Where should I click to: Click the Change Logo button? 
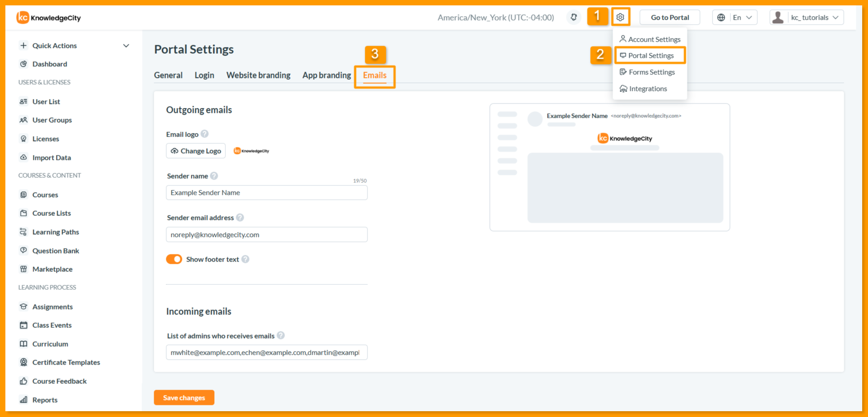tap(196, 151)
